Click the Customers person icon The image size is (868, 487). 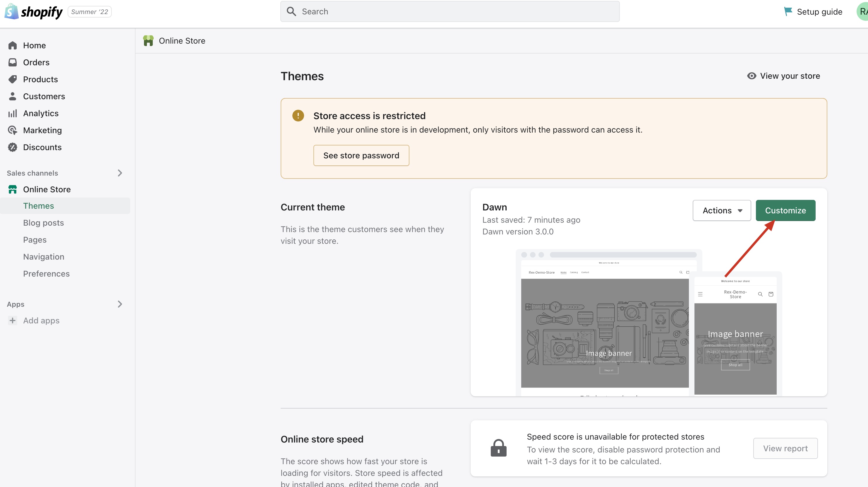tap(13, 96)
